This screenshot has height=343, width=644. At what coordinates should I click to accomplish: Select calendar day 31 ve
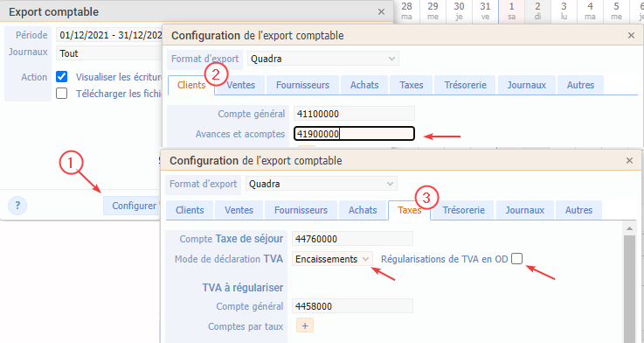486,11
